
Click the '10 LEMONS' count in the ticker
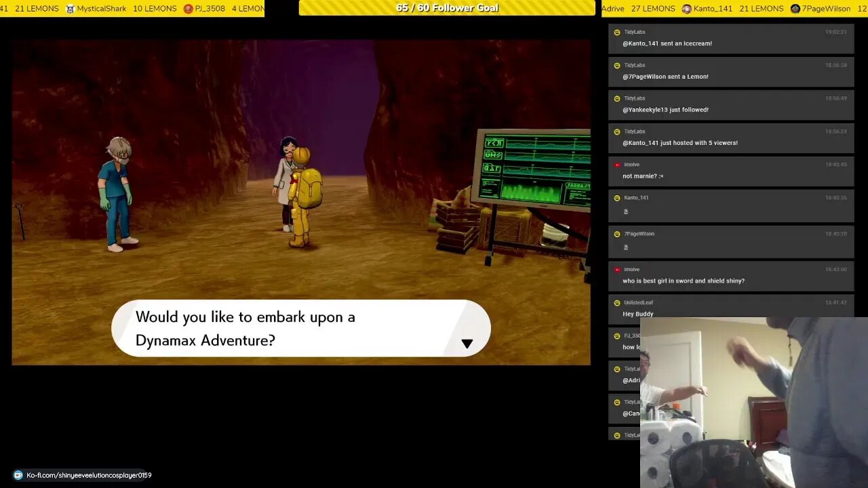tap(155, 9)
